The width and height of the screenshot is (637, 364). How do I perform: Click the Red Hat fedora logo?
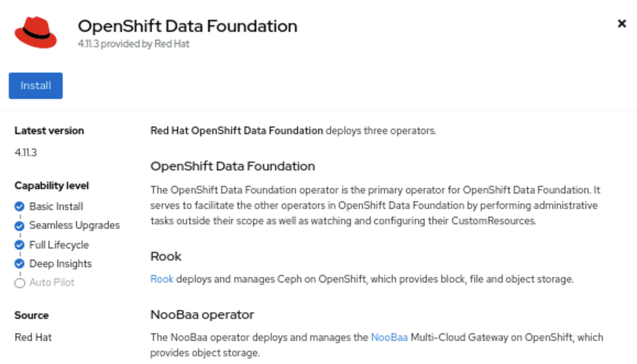point(36,32)
